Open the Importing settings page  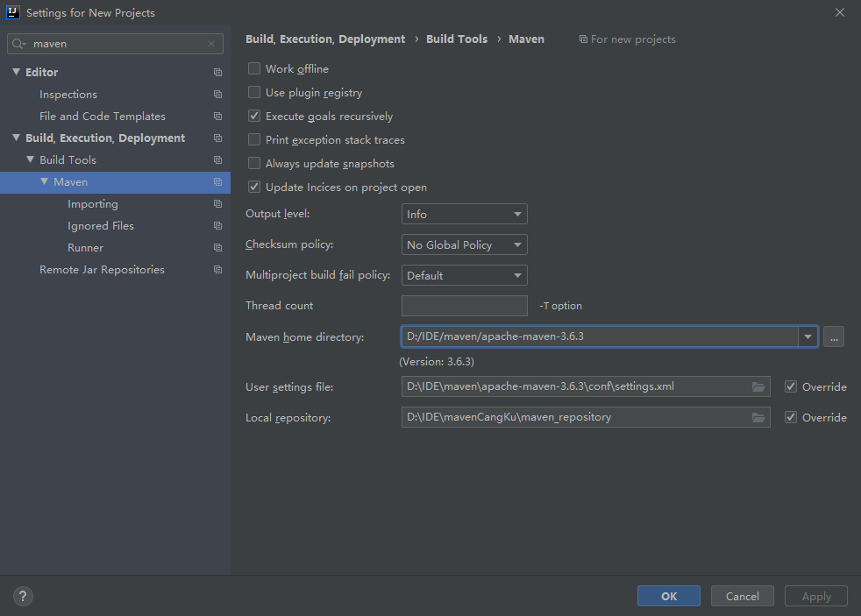tap(93, 204)
